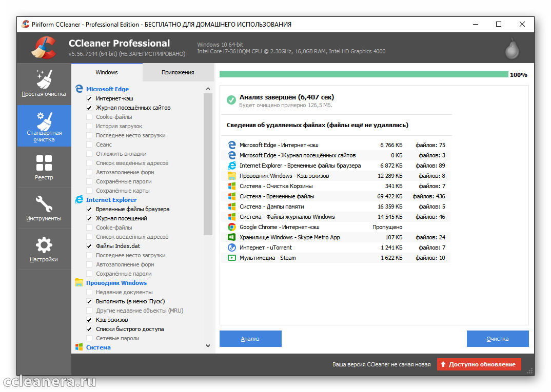Click the uTorrent icon in results list

(231, 247)
